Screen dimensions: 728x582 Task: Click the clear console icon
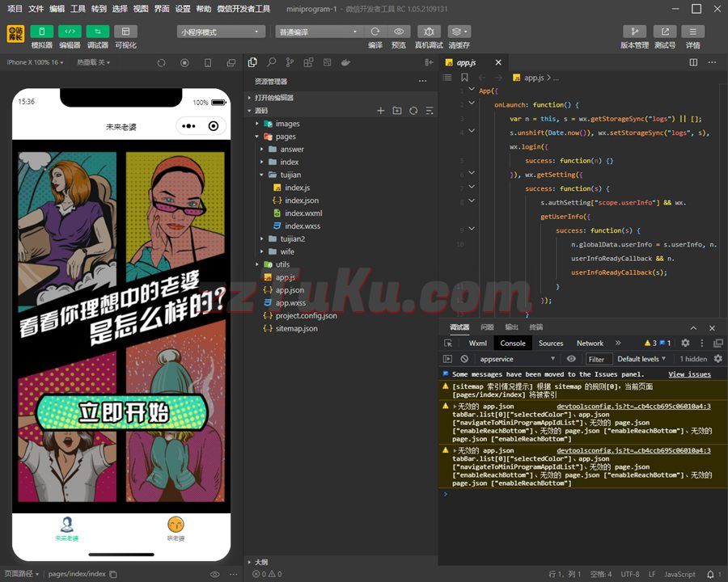pyautogui.click(x=464, y=359)
